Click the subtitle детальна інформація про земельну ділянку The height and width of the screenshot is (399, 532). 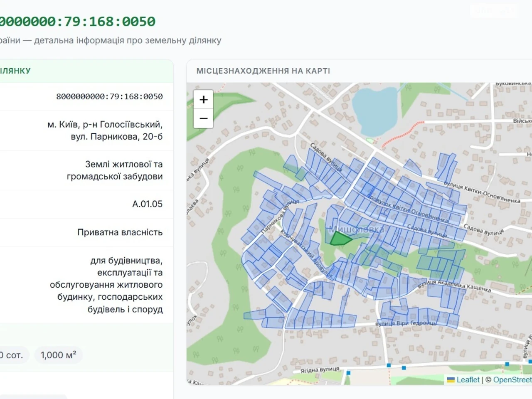(128, 40)
